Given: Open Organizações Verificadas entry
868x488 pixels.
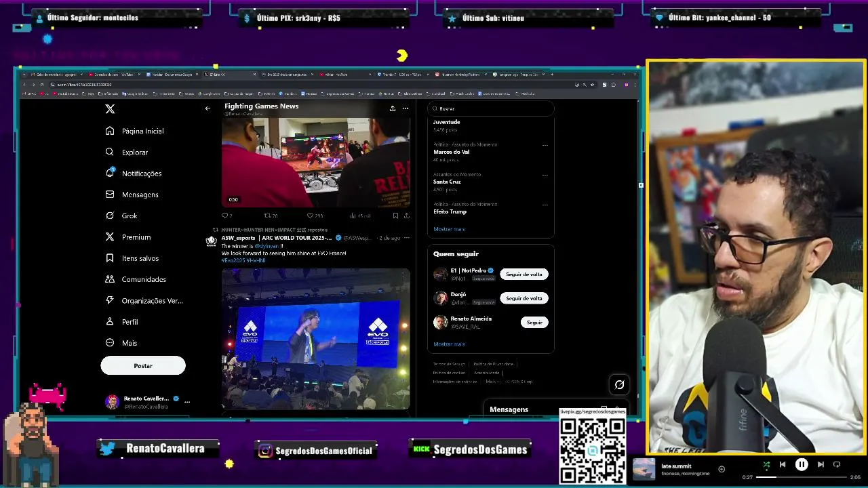Looking at the screenshot, I should [x=144, y=301].
